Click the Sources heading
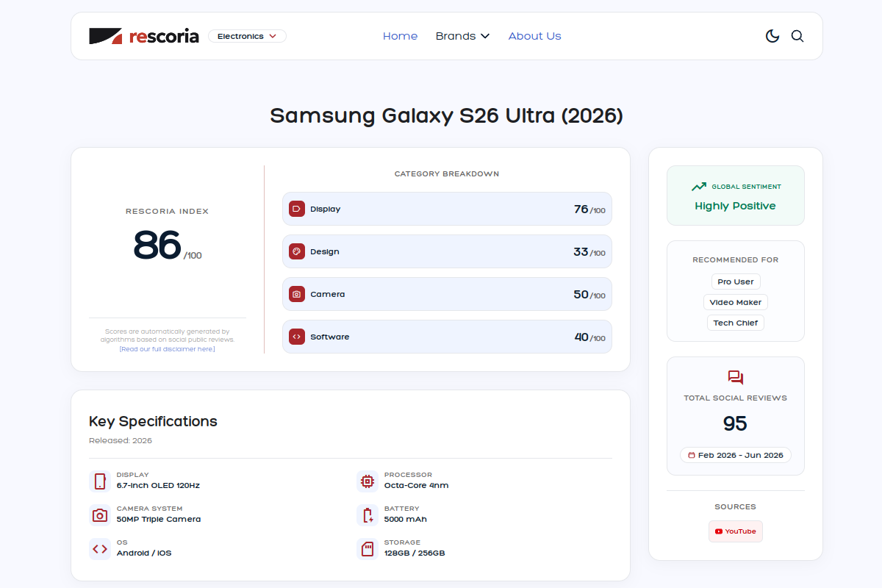 tap(736, 507)
